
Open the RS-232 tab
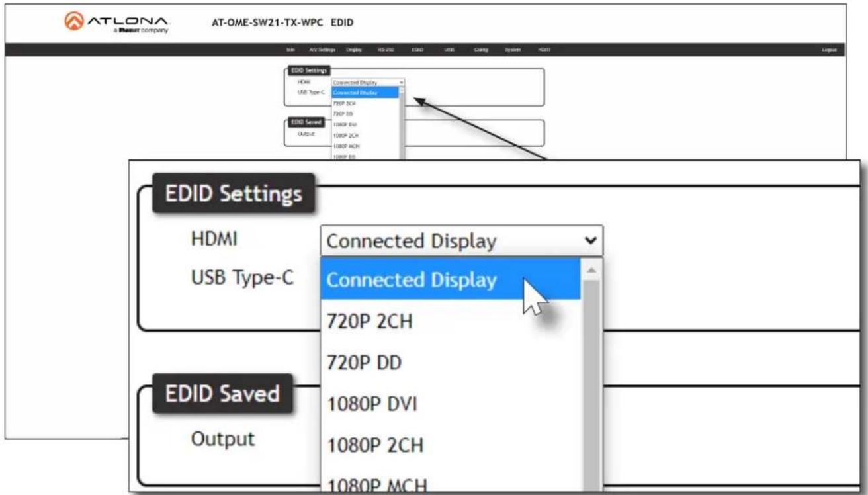tap(386, 50)
